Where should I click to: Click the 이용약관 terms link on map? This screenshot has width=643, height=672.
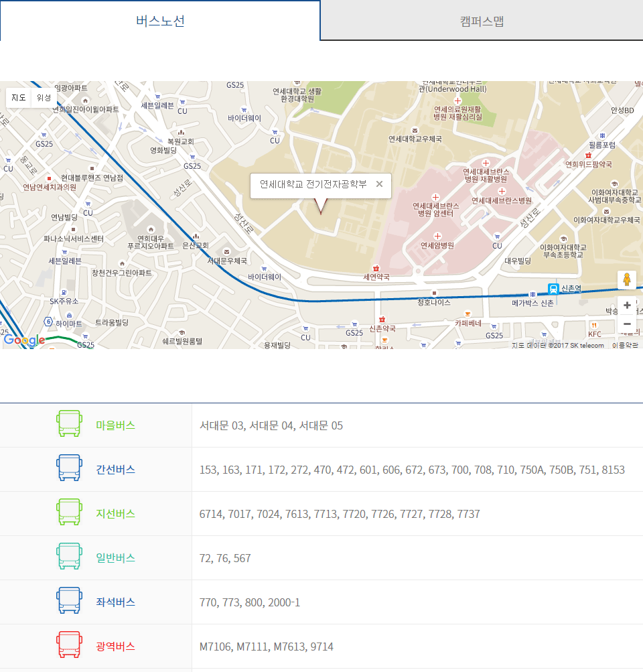pyautogui.click(x=624, y=346)
